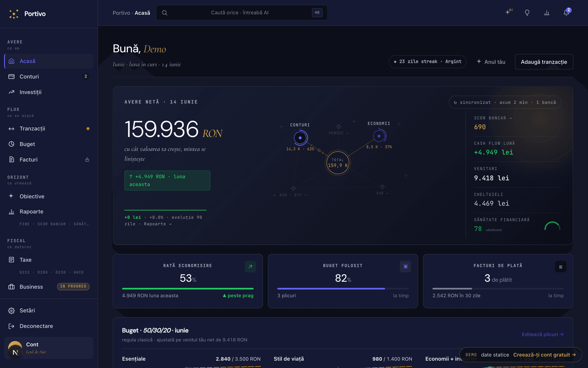Click the Cont Leul de Aur profile card
The width and height of the screenshot is (588, 368).
(49, 348)
